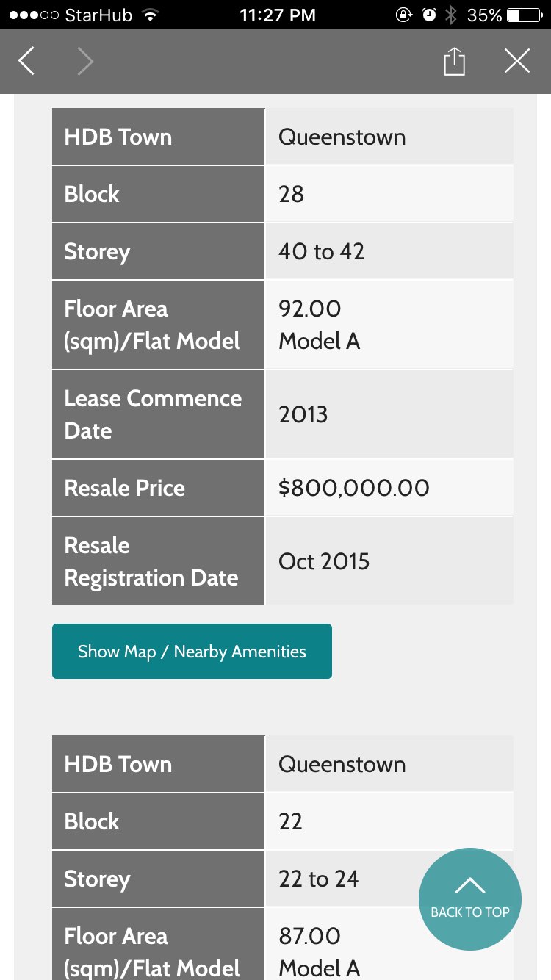Tap the rotation lock status icon
Viewport: 551px width, 980px height.
404,15
